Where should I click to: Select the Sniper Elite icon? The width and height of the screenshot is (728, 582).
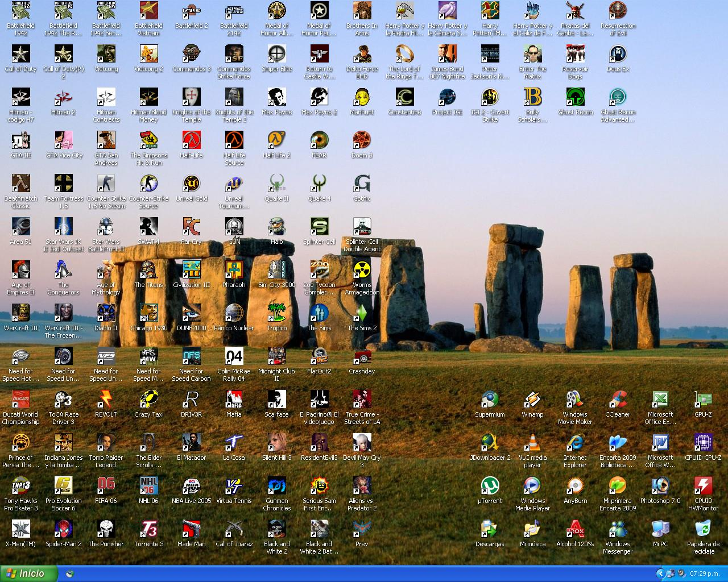tap(277, 59)
